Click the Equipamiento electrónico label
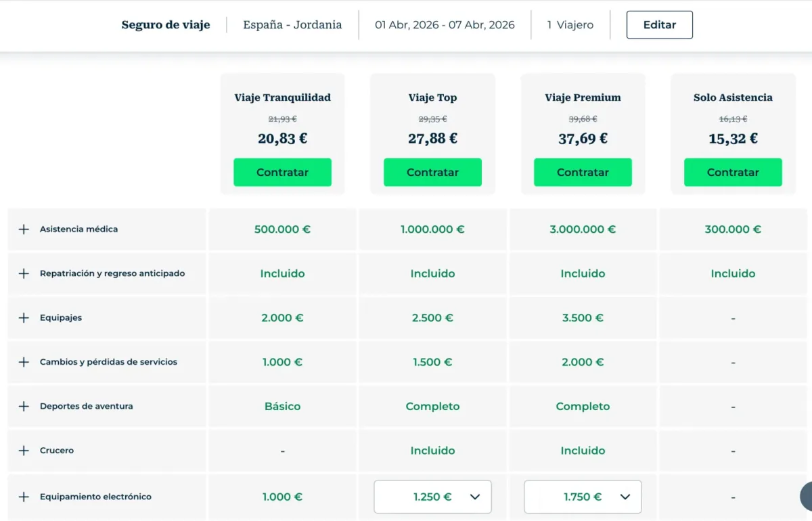 (x=96, y=497)
